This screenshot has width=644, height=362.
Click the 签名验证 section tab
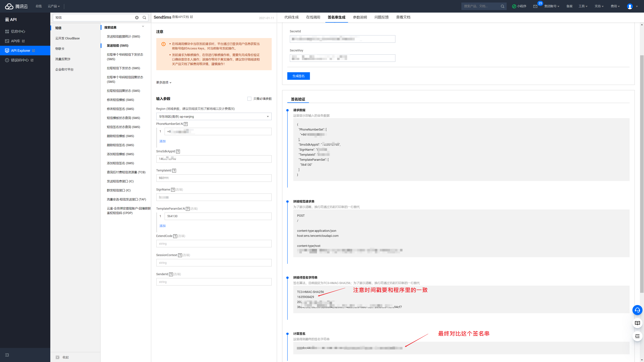tap(298, 99)
